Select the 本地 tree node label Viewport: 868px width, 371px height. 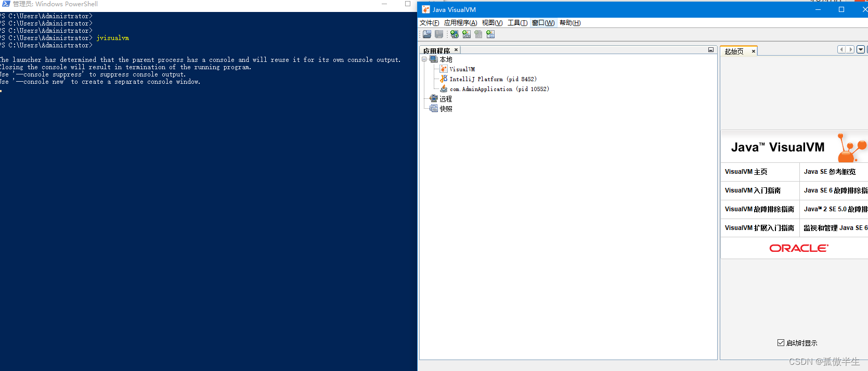click(x=446, y=59)
